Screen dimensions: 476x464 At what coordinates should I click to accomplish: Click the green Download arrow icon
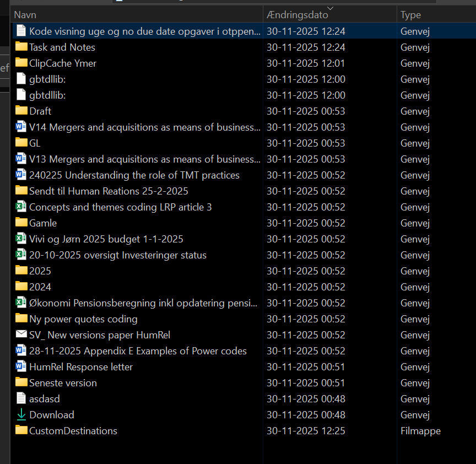pos(21,415)
